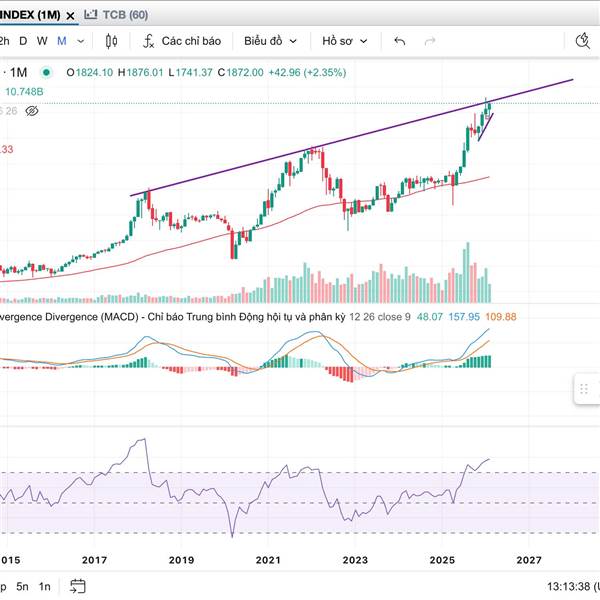
Task: Select the 5n time range
Action: click(x=22, y=586)
